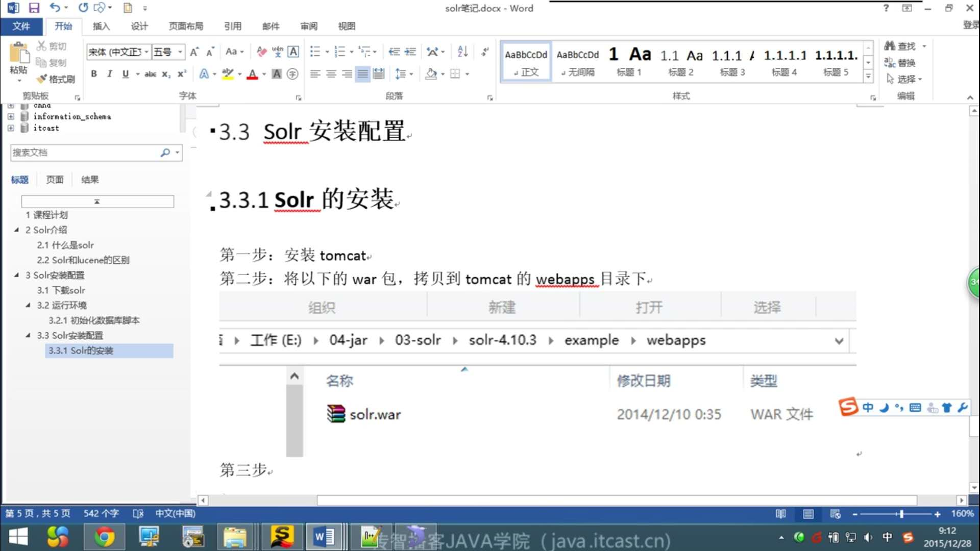
Task: Open the font name dropdown
Action: (146, 52)
